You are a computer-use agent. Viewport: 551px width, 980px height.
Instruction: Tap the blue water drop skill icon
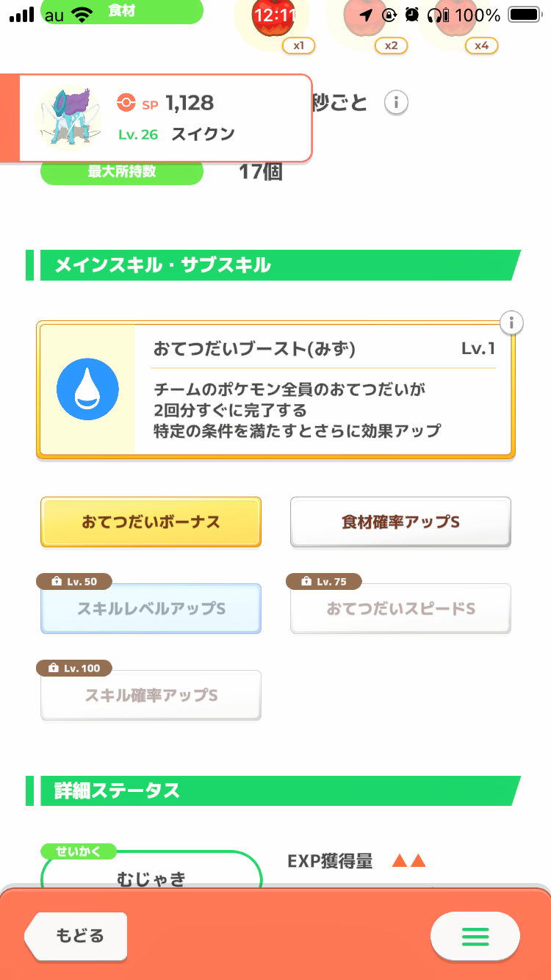tap(87, 390)
